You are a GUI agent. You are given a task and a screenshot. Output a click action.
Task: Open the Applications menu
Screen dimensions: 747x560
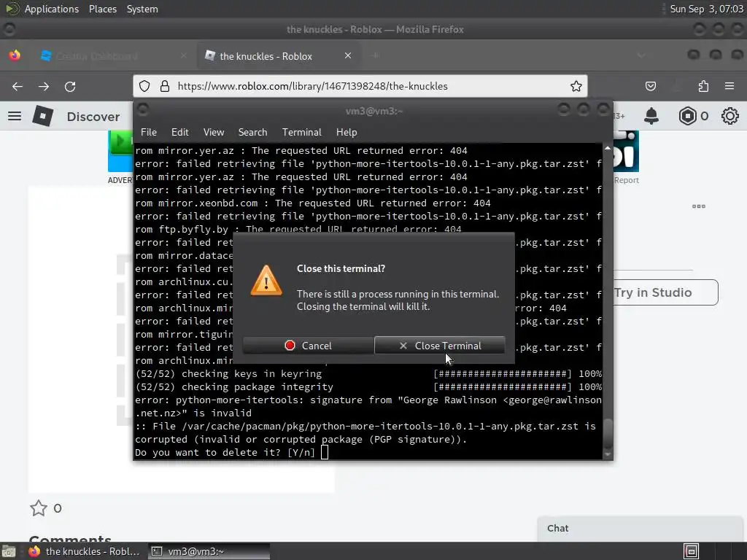tap(52, 9)
